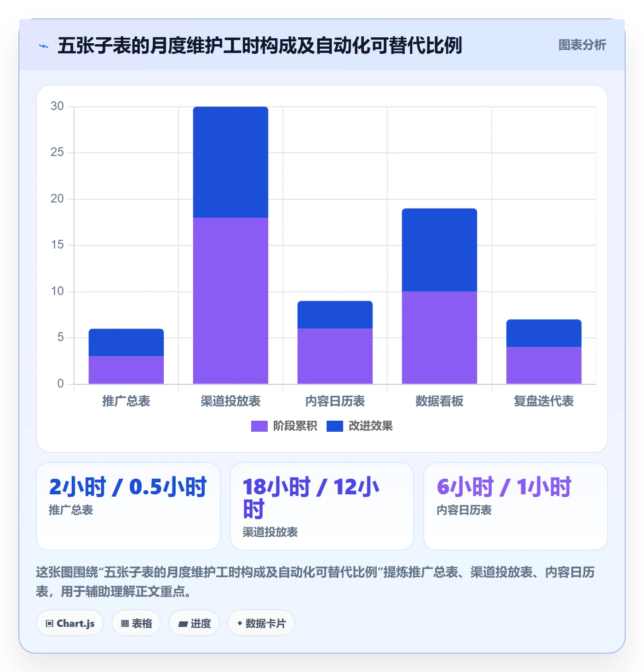Open the 2小时 / 0.5小时 data card

coord(128,506)
